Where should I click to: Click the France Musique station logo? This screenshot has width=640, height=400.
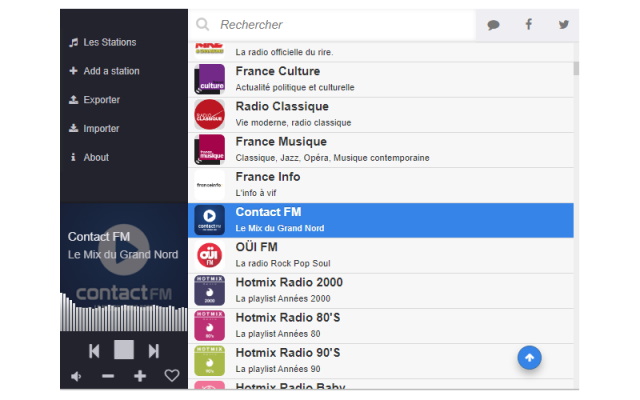[x=209, y=150]
